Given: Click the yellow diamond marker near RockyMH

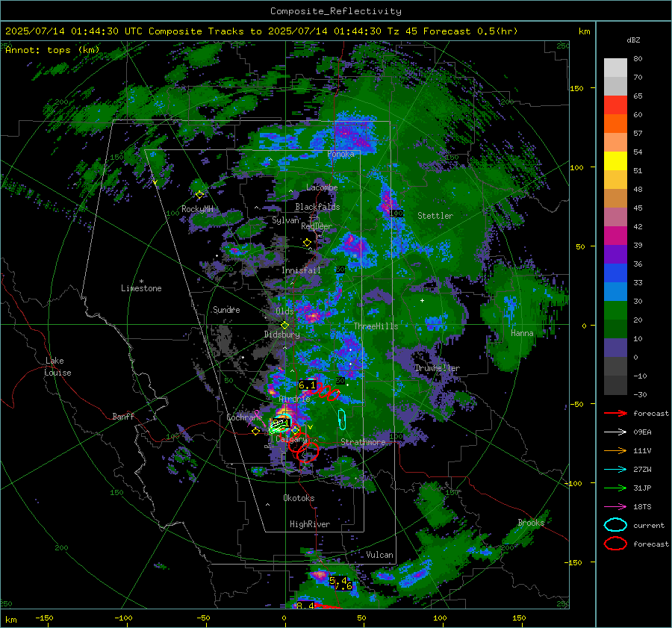Looking at the screenshot, I should [x=199, y=195].
